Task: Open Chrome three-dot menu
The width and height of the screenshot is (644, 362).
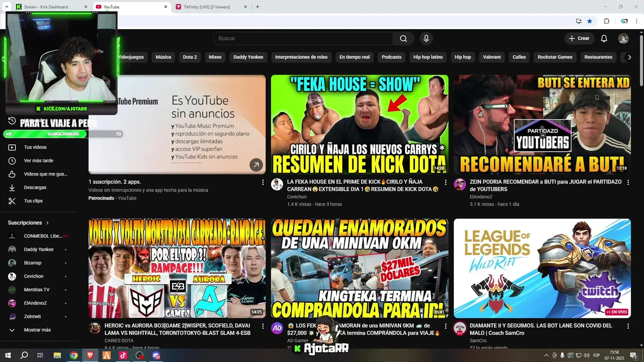Action: 637,21
